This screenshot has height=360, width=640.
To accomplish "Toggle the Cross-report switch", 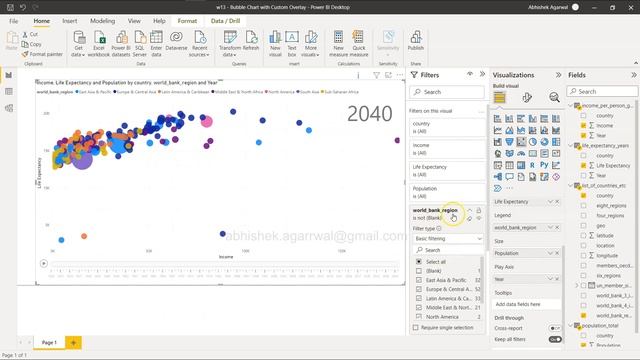I will [555, 328].
